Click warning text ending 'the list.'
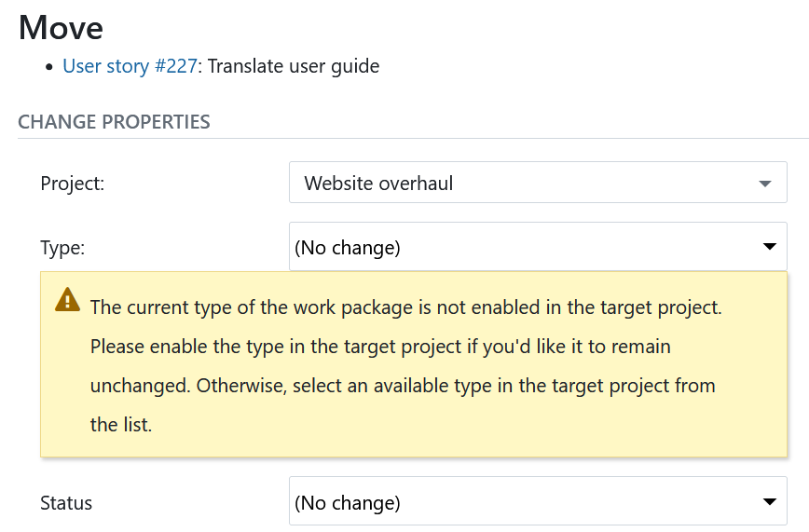Viewport: 809px width, 532px height. [120, 425]
